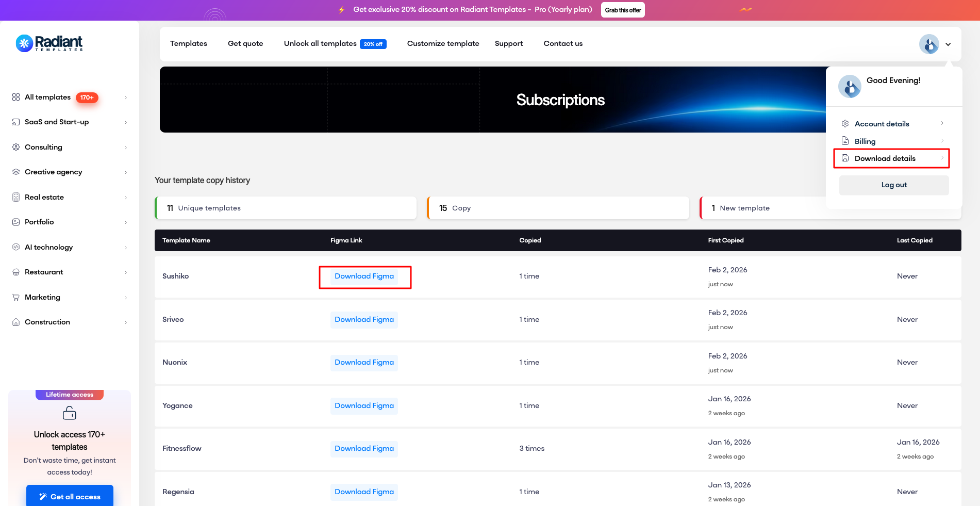The image size is (980, 506).
Task: Click the Sushiko template name
Action: click(176, 276)
